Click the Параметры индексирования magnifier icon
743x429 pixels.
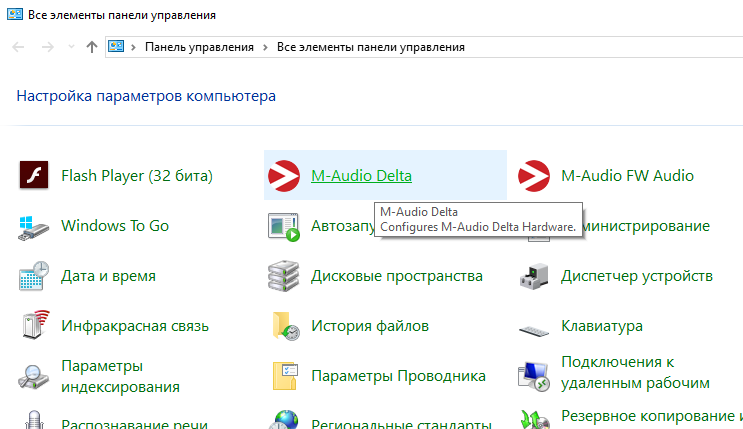pyautogui.click(x=33, y=377)
